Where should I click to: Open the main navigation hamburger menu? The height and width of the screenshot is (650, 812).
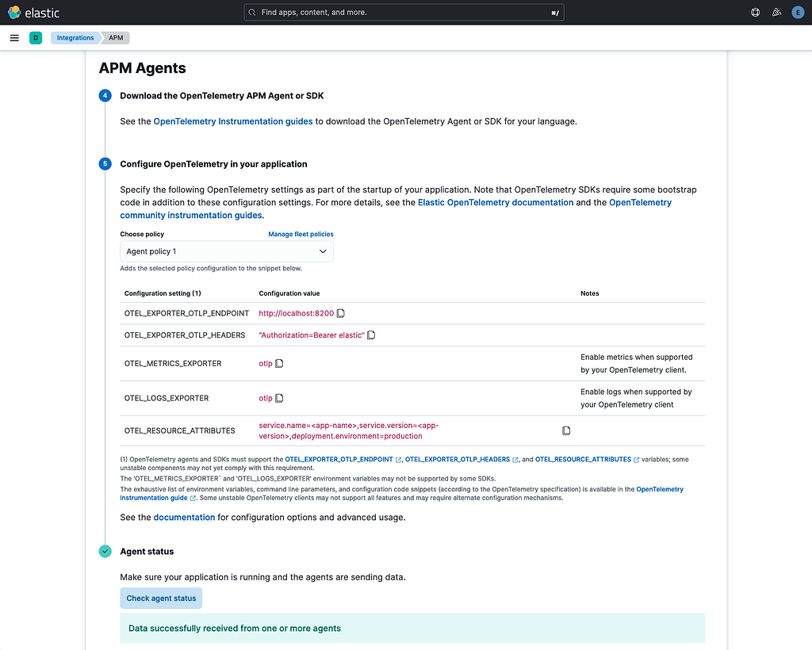(x=14, y=37)
